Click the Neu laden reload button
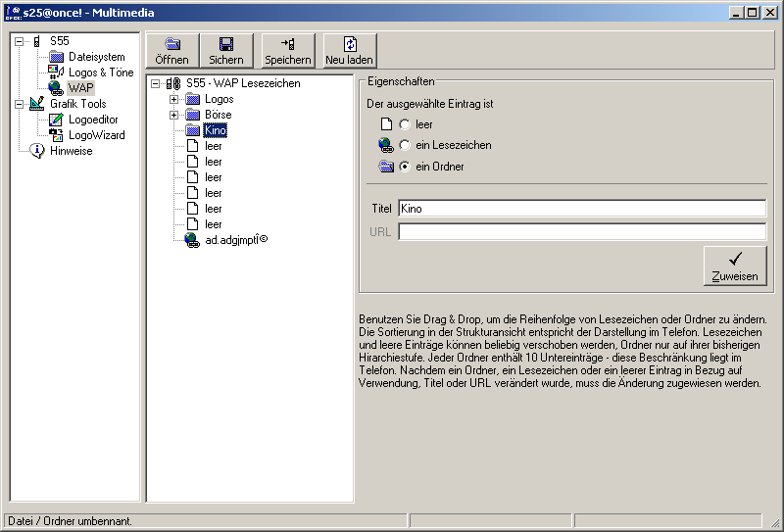 tap(350, 51)
